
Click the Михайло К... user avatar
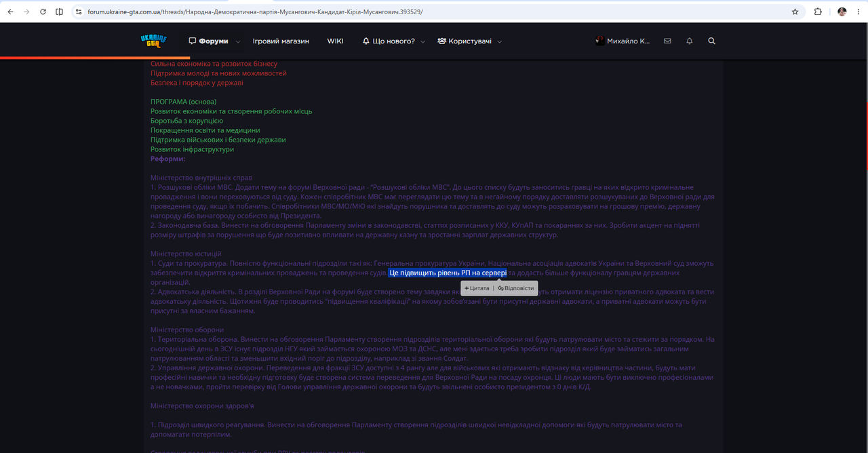[x=599, y=41]
